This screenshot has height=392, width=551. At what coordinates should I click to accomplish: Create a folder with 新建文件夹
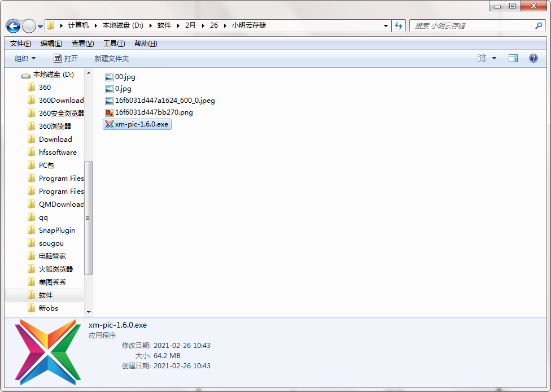(x=112, y=58)
